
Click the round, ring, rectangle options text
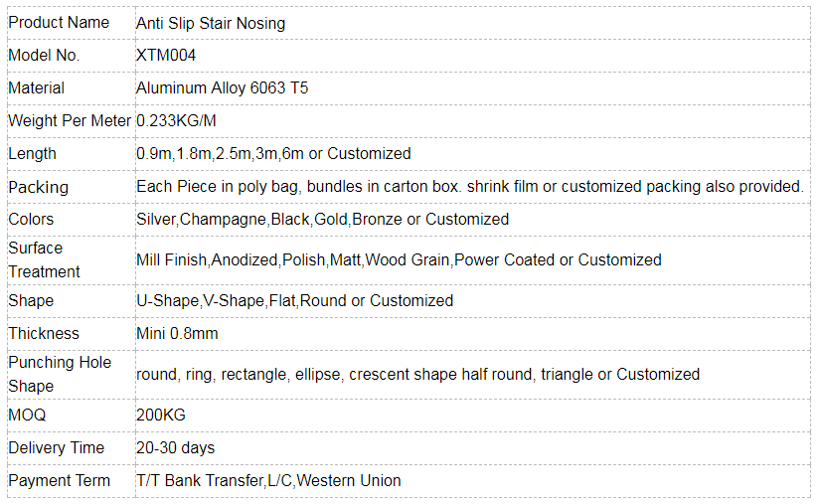click(417, 375)
